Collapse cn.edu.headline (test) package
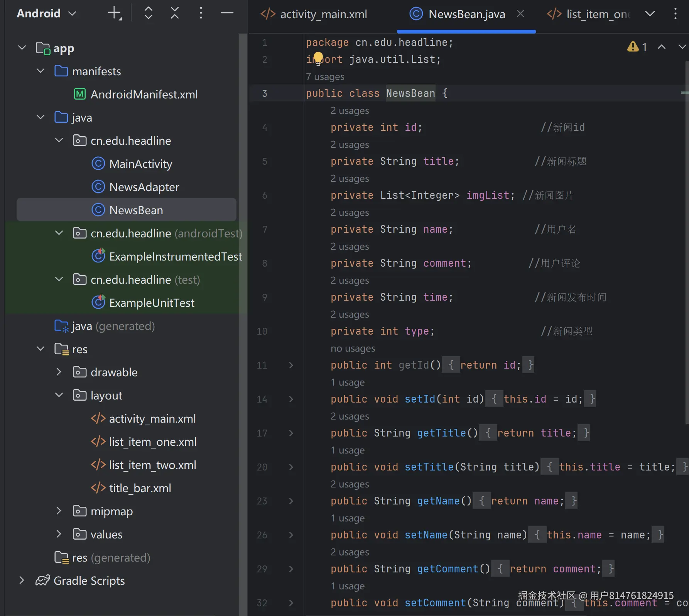The image size is (689, 616). 59,279
